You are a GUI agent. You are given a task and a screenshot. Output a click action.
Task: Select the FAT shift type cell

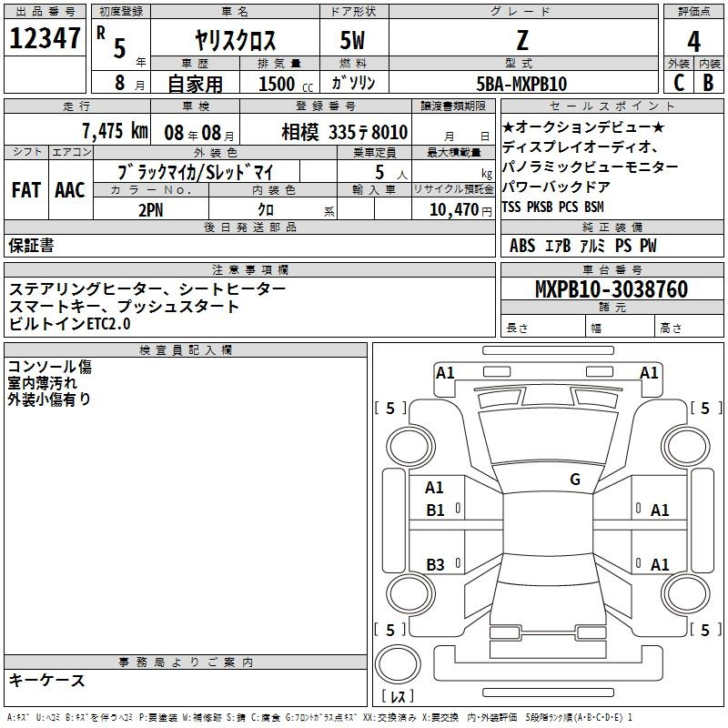click(x=25, y=190)
